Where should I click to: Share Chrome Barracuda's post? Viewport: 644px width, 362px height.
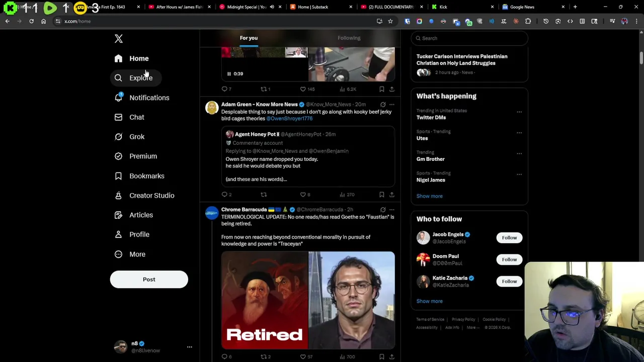392,357
